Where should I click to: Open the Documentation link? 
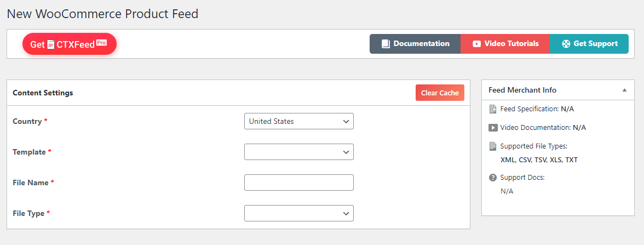415,44
